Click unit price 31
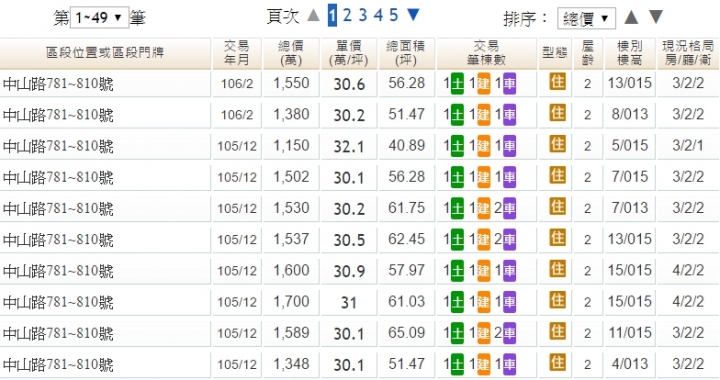The height and width of the screenshot is (380, 720). coord(349,302)
